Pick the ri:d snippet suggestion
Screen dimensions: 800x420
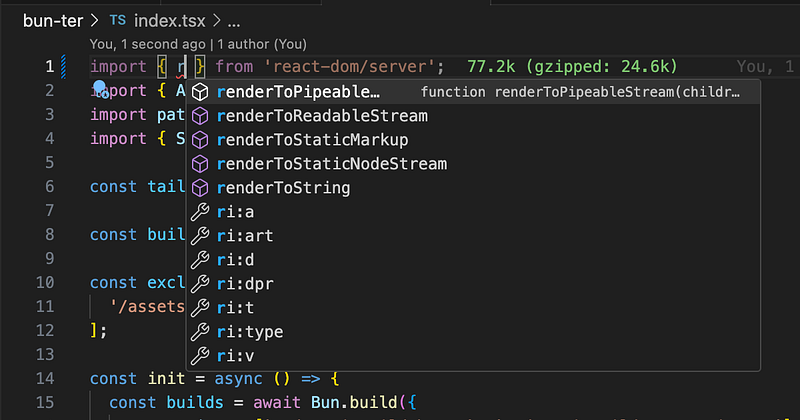click(x=473, y=260)
